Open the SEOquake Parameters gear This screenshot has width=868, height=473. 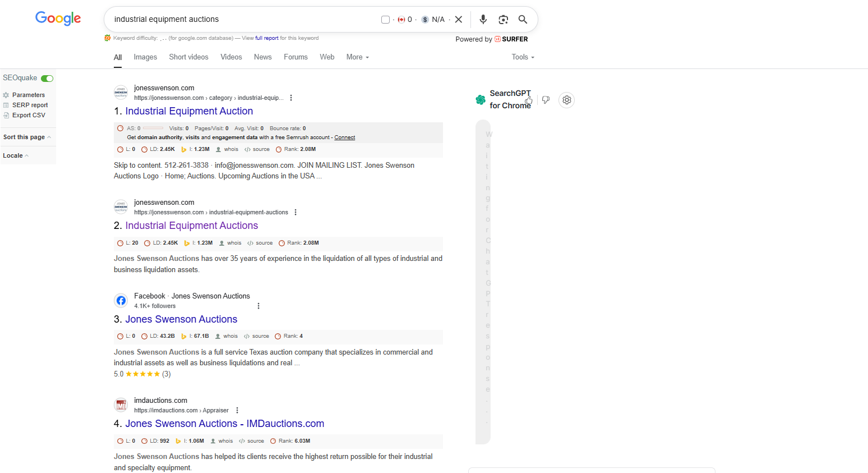click(6, 95)
